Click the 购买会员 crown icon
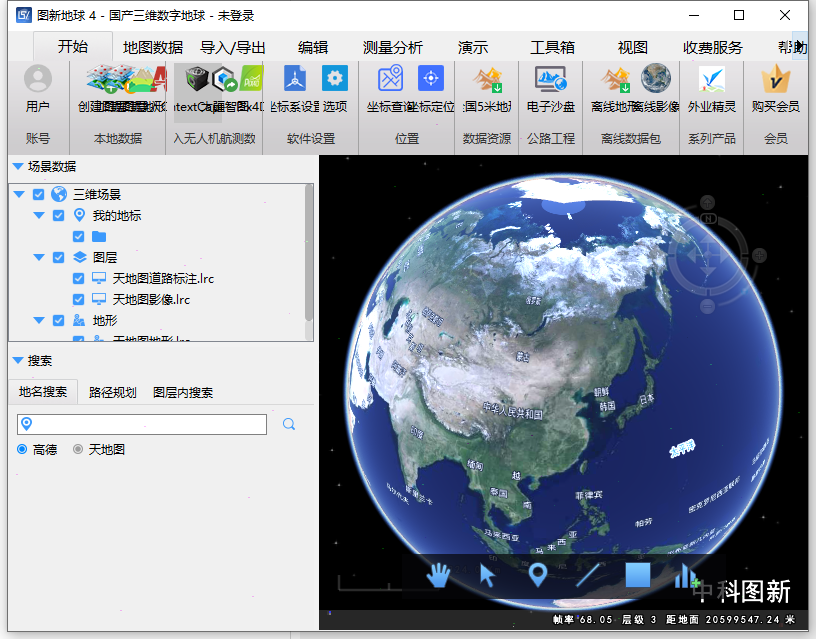816x639 pixels. 775,79
